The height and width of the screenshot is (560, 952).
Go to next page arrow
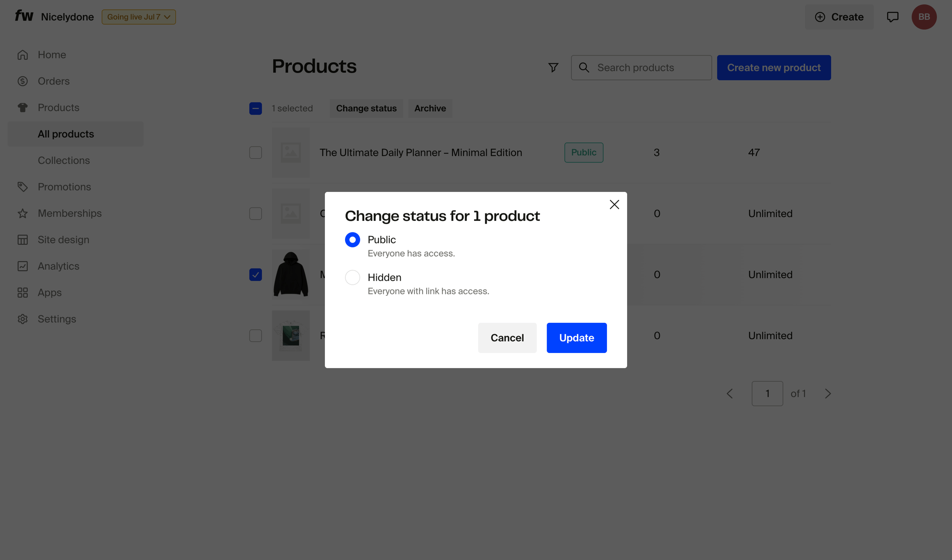(x=828, y=393)
